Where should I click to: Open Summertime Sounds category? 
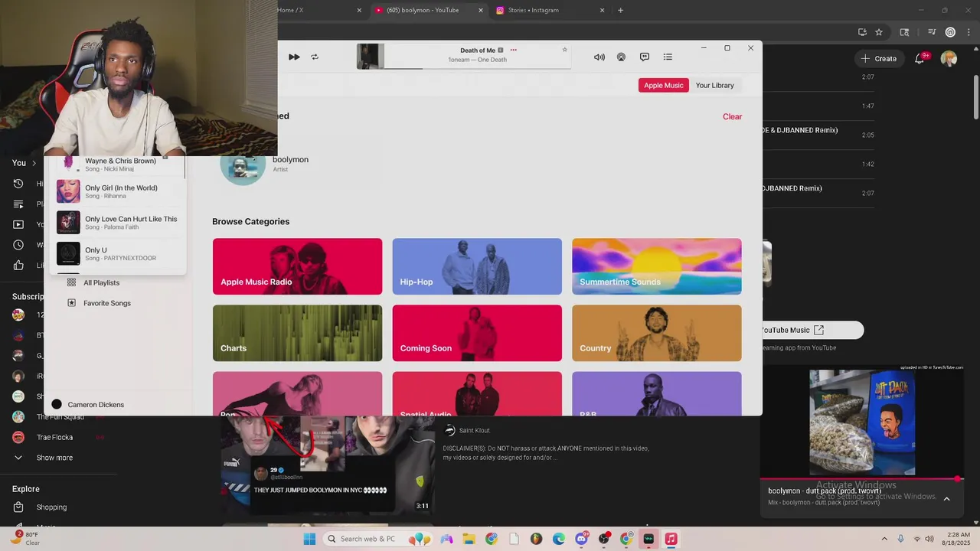[657, 266]
